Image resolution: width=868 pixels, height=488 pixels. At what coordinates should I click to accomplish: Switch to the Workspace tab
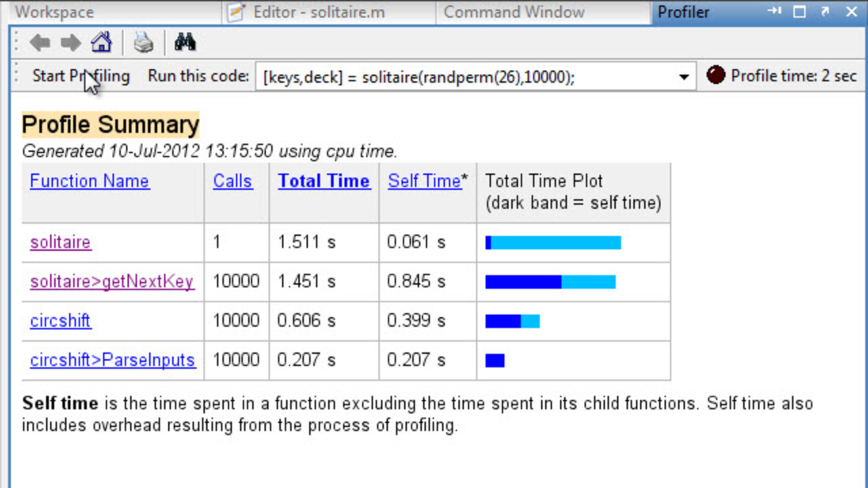(54, 12)
